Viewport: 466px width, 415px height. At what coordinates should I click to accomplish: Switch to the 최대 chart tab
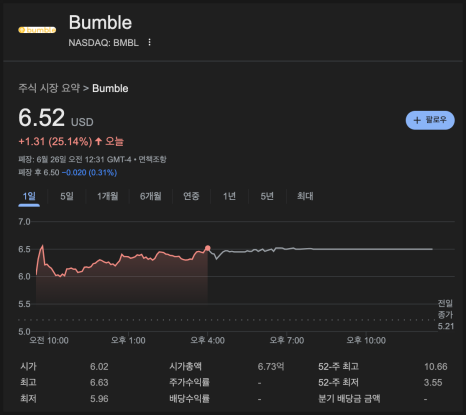[x=305, y=196]
